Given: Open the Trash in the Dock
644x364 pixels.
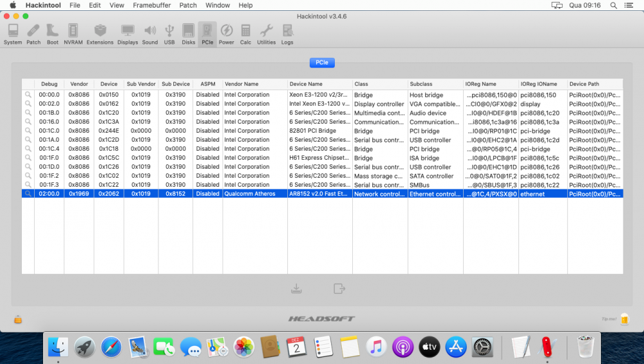Looking at the screenshot, I should click(x=585, y=347).
